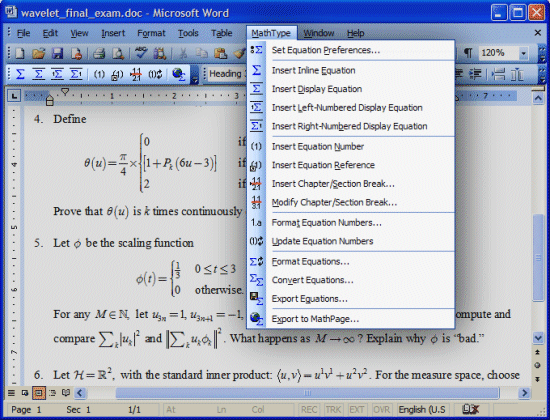Choose Insert Equation Reference menu entry
The height and width of the screenshot is (420, 550).
(351, 165)
